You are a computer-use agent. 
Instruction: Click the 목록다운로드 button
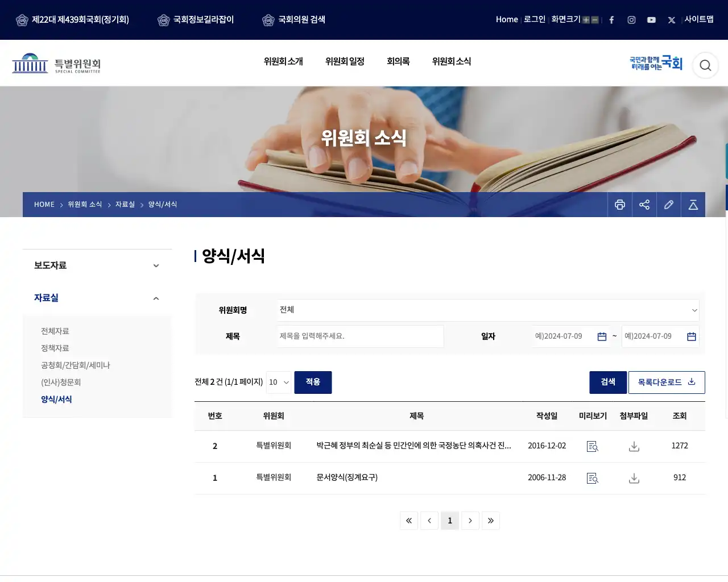[667, 383]
